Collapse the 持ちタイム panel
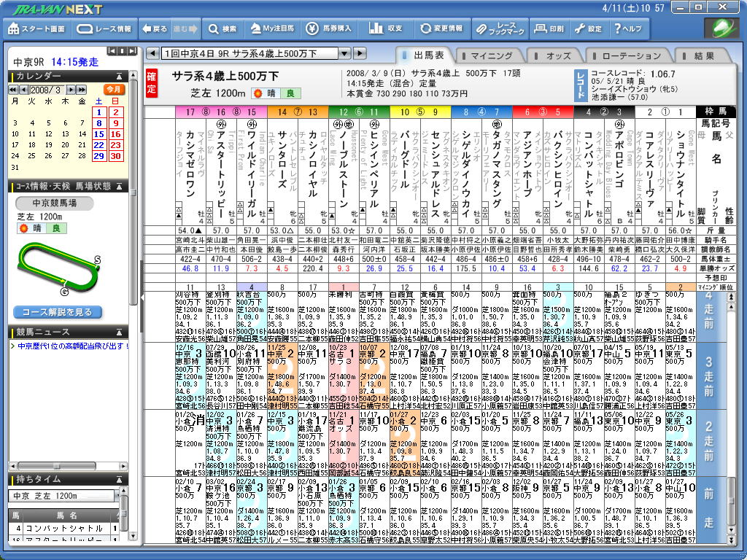 tap(119, 479)
